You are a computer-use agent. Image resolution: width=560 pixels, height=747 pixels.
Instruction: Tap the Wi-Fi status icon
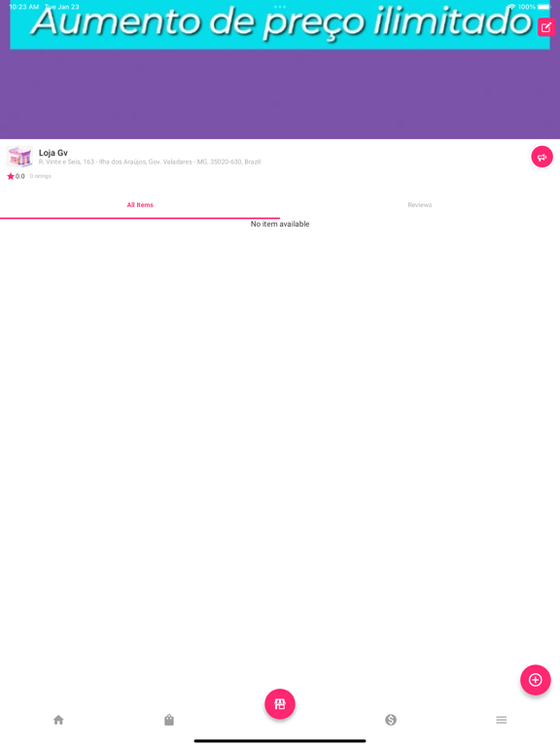click(511, 7)
